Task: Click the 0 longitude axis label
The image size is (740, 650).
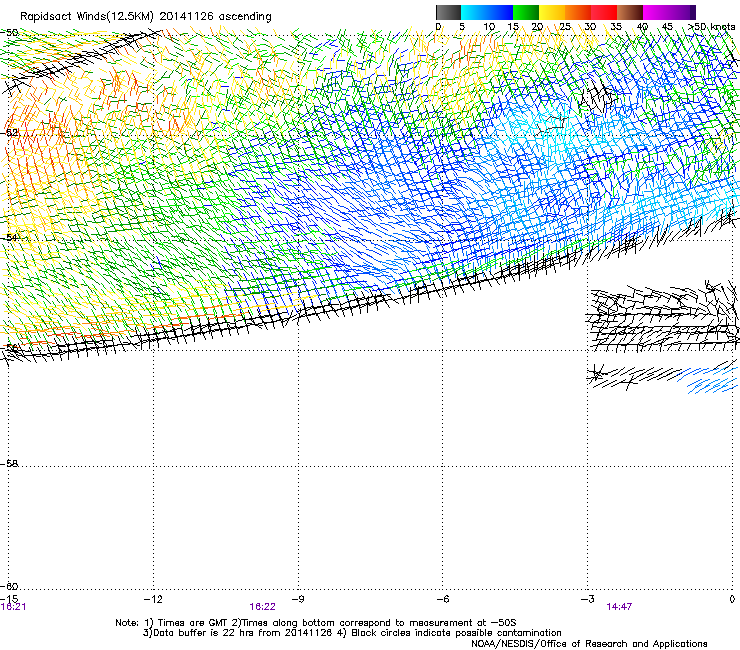Action: [x=732, y=599]
